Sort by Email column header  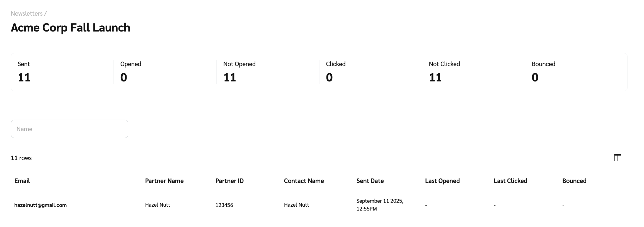click(22, 181)
